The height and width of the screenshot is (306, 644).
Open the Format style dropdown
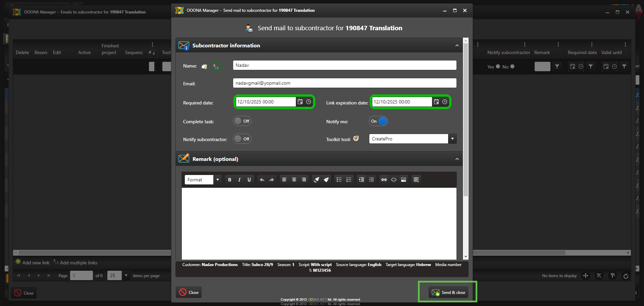point(217,180)
